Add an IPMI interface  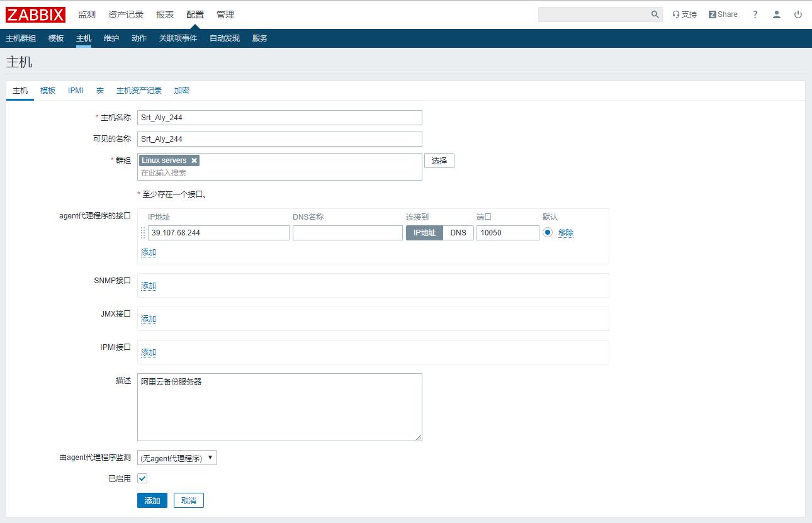tap(149, 352)
